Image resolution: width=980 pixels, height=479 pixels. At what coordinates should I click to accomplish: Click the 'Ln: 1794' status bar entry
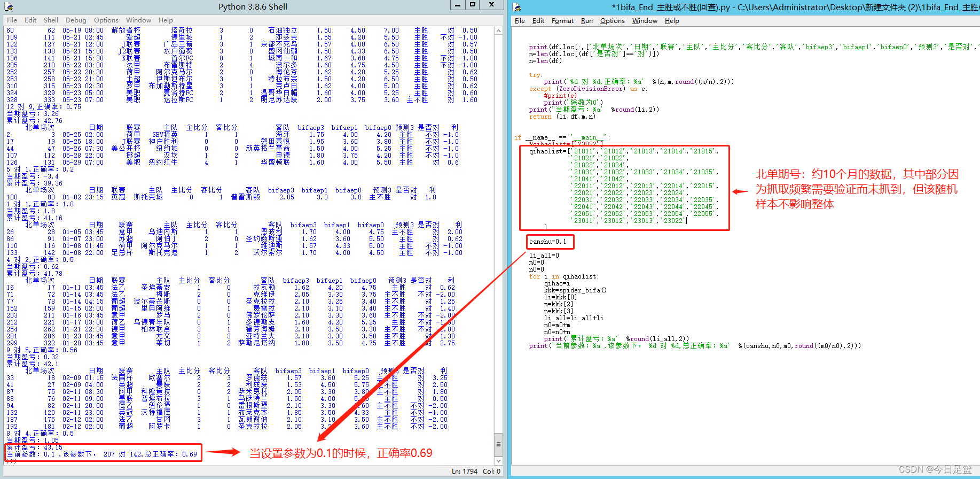(x=464, y=472)
